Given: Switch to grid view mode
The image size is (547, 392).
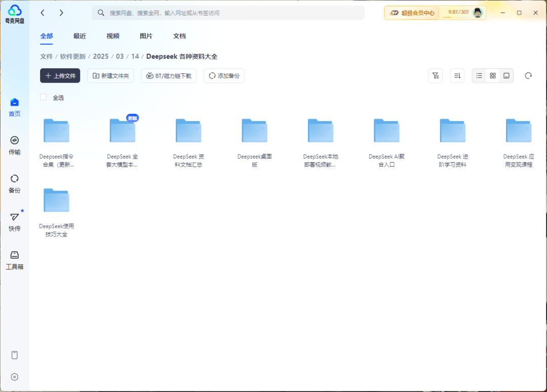Looking at the screenshot, I should tap(493, 76).
